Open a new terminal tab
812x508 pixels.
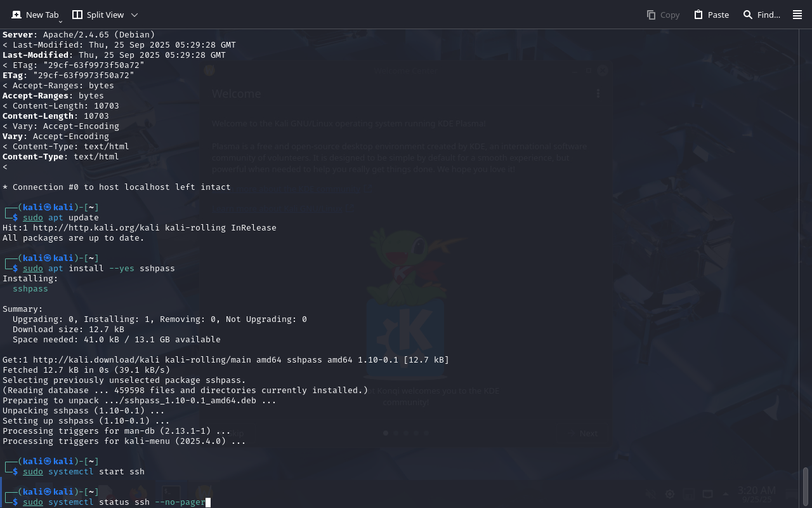pyautogui.click(x=35, y=15)
